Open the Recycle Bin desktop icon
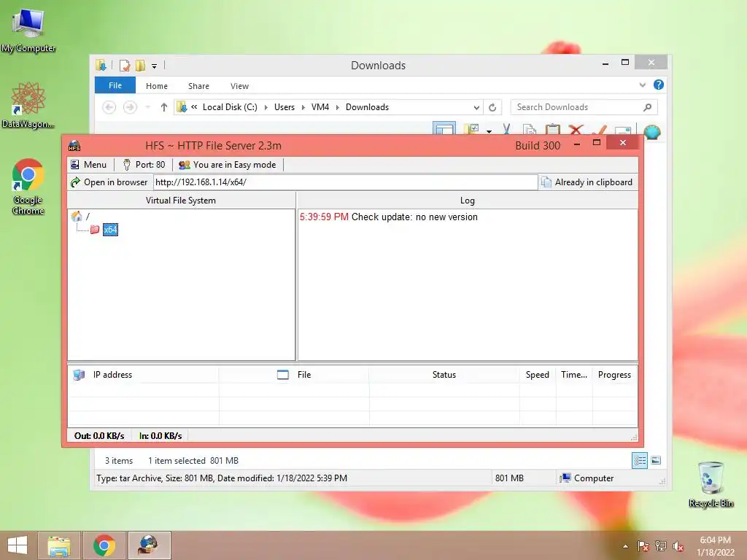The height and width of the screenshot is (560, 747). (711, 484)
